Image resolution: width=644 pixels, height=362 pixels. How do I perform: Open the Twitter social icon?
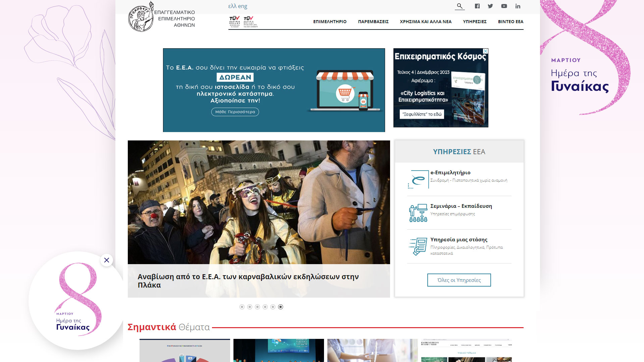(x=490, y=6)
